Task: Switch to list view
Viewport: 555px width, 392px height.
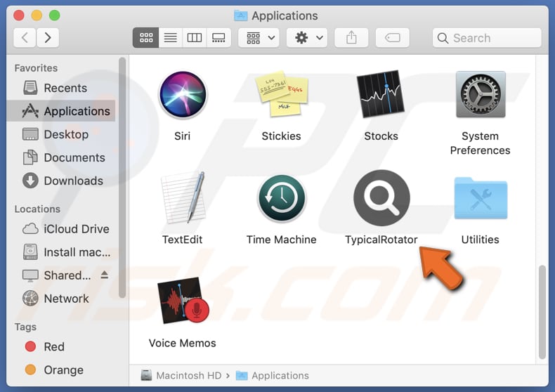Action: click(171, 37)
